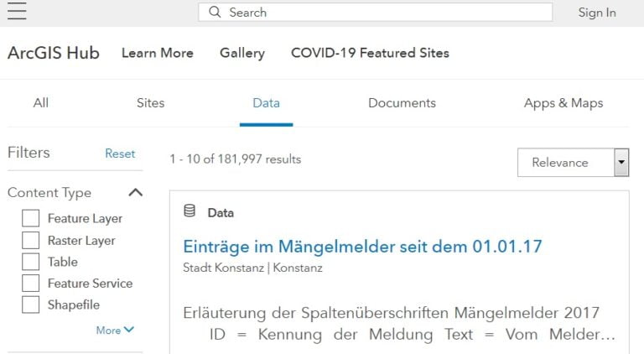
Task: Open the Apps & Maps tab
Action: click(563, 103)
